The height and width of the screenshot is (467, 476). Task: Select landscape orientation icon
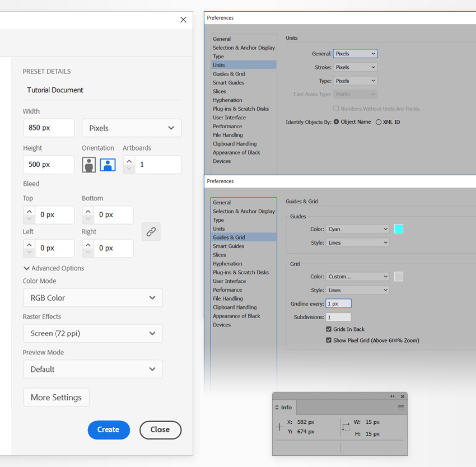pos(108,165)
